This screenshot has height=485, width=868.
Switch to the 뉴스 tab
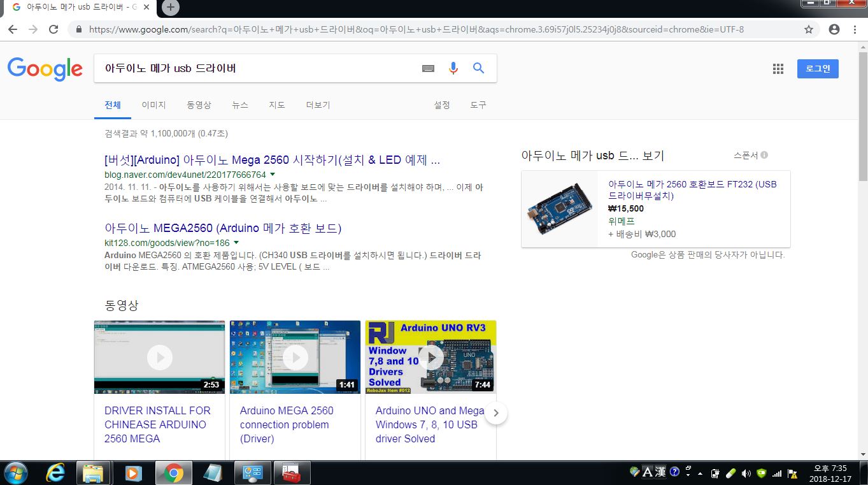240,105
